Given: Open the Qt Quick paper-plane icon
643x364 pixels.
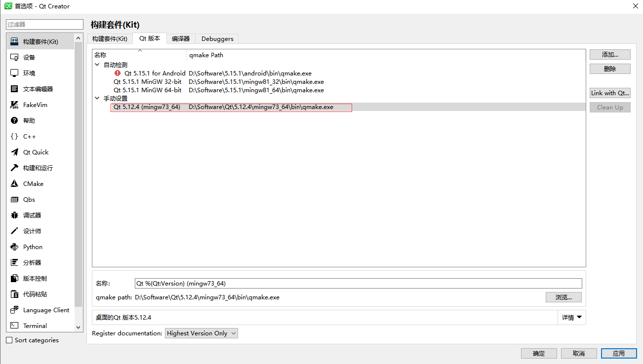Looking at the screenshot, I should pyautogui.click(x=14, y=152).
